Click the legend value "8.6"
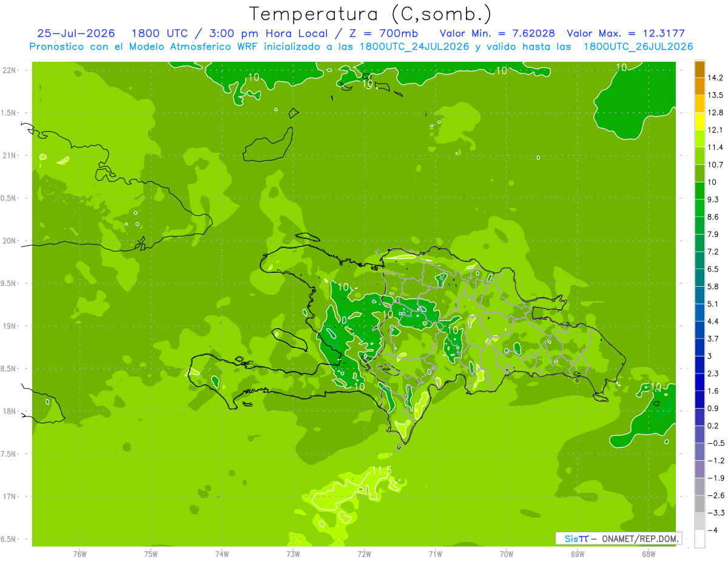The width and height of the screenshot is (728, 562). [x=713, y=217]
